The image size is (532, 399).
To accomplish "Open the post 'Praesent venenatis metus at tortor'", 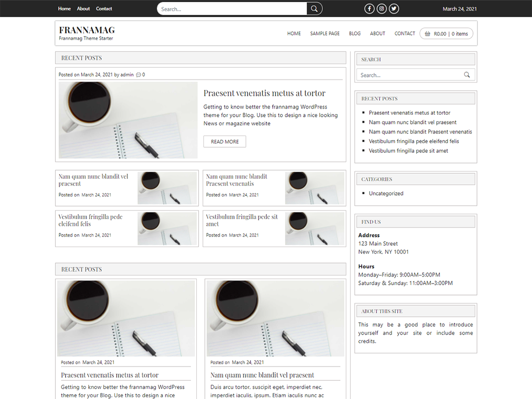I will click(x=264, y=93).
